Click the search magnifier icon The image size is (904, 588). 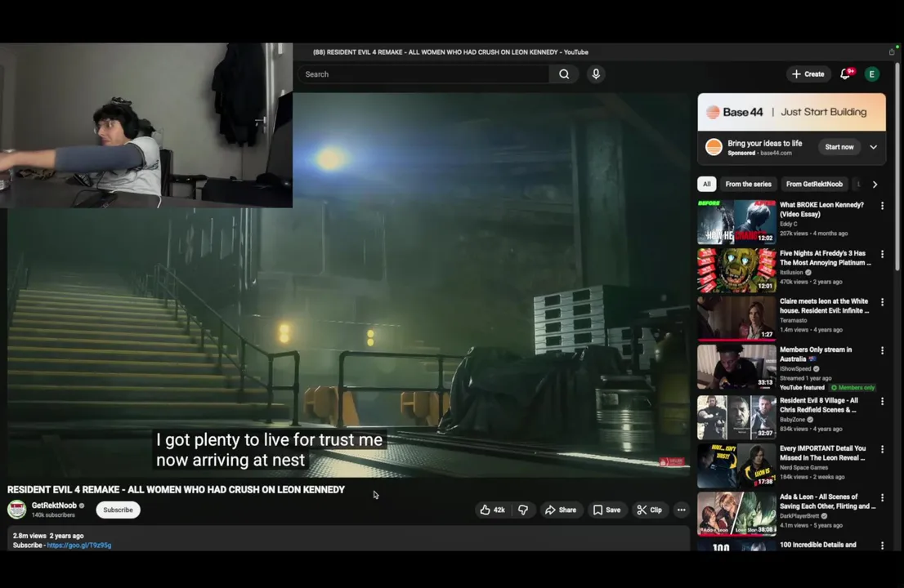click(564, 74)
